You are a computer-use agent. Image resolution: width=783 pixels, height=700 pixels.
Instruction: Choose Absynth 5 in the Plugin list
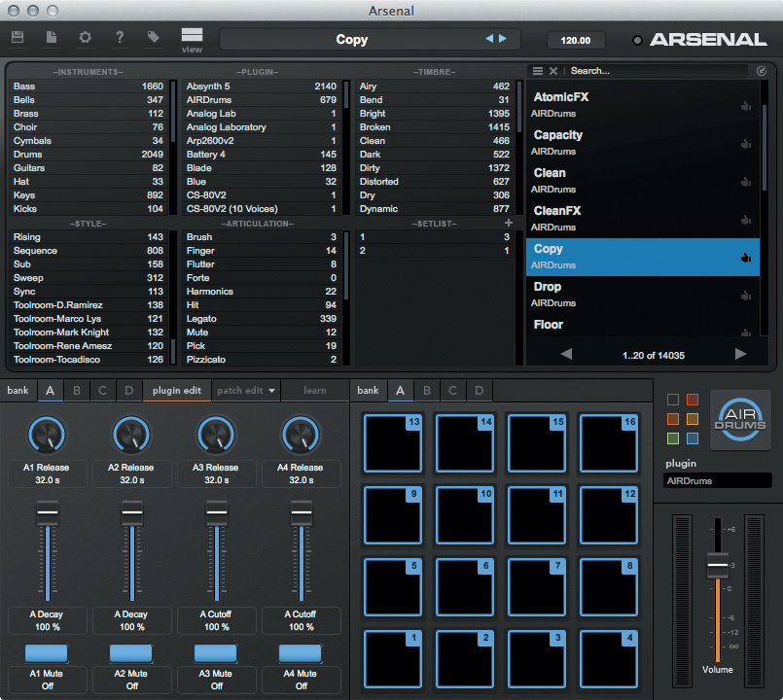tap(262, 87)
